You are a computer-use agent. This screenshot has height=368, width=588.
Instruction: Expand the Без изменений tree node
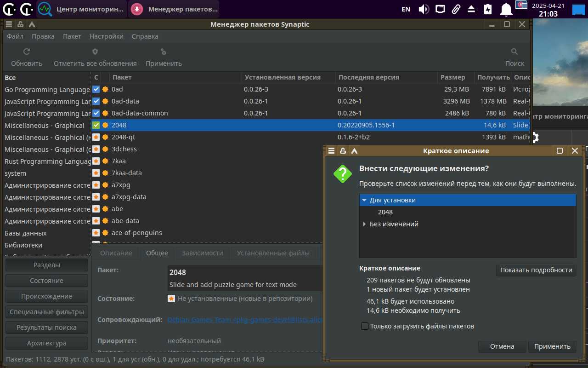[364, 224]
